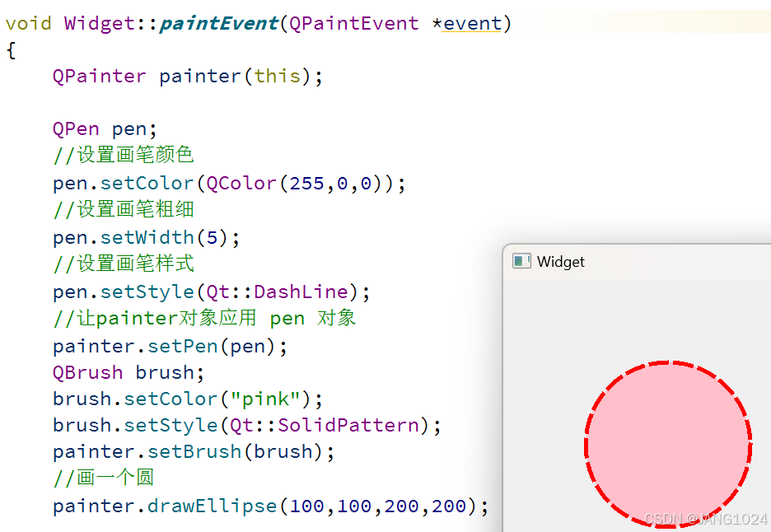Click the QPen pen declaration line
This screenshot has height=532, width=771.
click(x=105, y=129)
